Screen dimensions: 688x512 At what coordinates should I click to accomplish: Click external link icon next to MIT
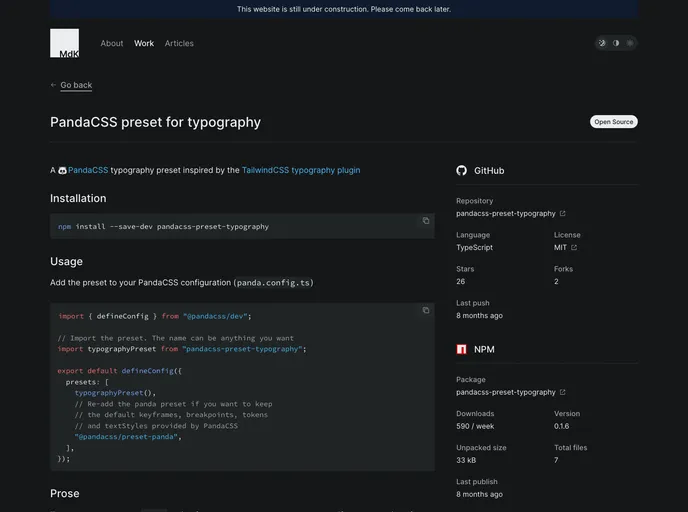click(574, 247)
